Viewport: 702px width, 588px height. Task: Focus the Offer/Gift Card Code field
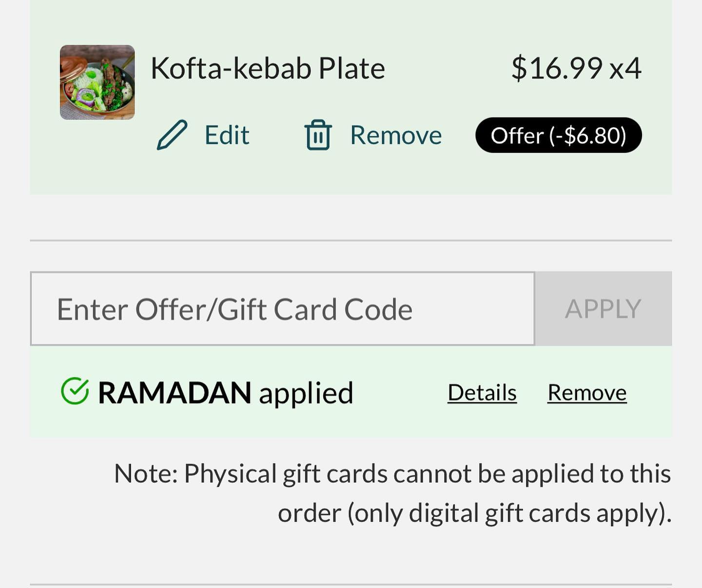(x=282, y=309)
